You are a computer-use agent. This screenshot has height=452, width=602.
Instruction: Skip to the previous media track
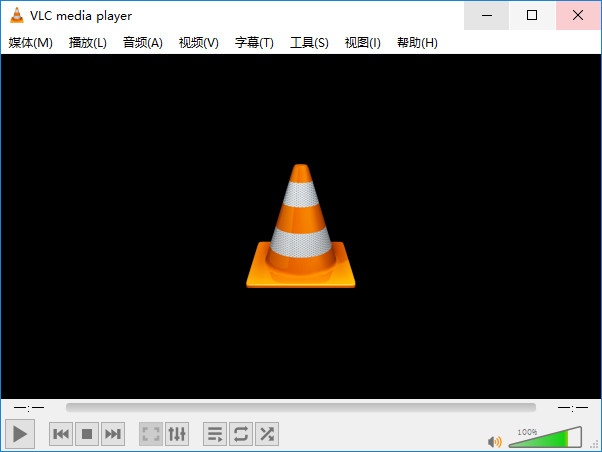61,434
